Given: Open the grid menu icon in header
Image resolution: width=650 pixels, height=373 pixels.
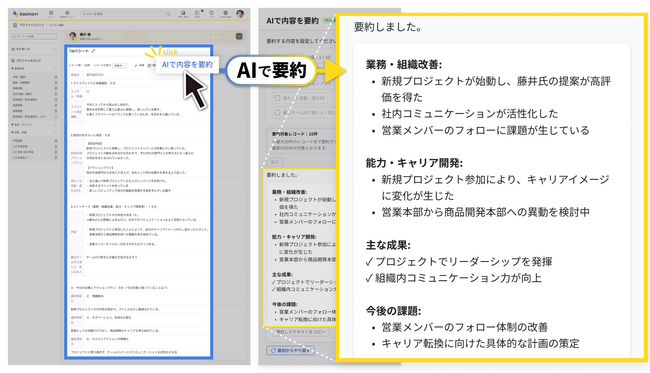Looking at the screenshot, I should click(x=51, y=14).
